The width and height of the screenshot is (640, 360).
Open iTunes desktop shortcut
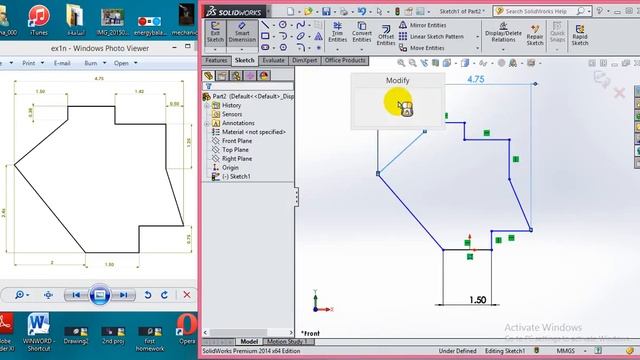pos(39,20)
